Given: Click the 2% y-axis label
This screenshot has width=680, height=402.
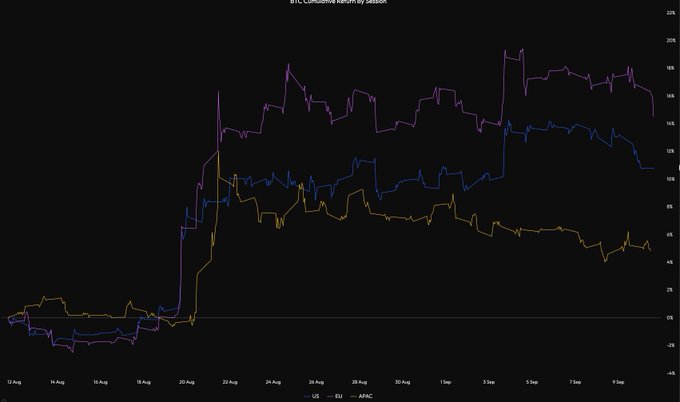Looking at the screenshot, I should point(671,290).
